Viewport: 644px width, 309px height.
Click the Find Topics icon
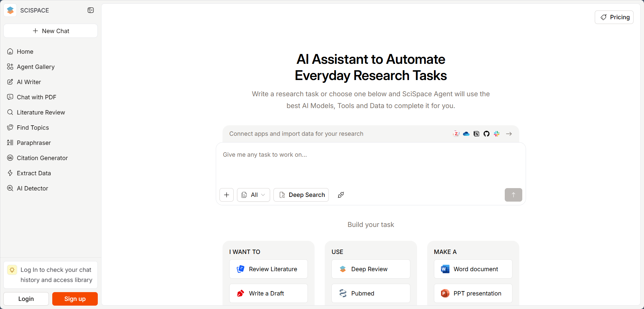click(10, 128)
